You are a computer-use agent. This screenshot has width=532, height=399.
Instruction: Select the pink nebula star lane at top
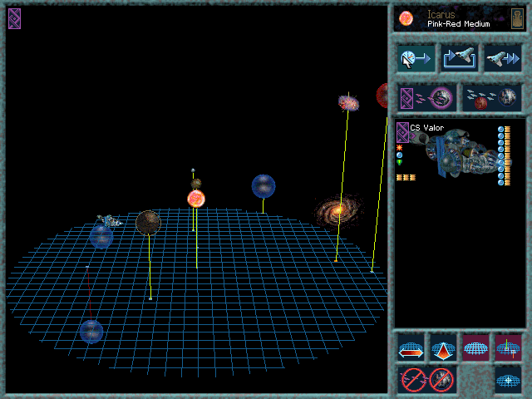[348, 103]
